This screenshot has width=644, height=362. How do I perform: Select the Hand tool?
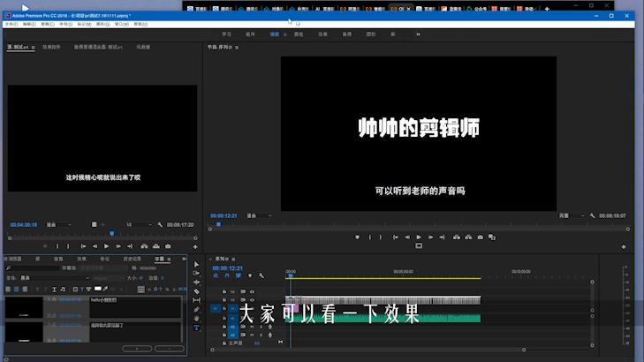(x=196, y=319)
